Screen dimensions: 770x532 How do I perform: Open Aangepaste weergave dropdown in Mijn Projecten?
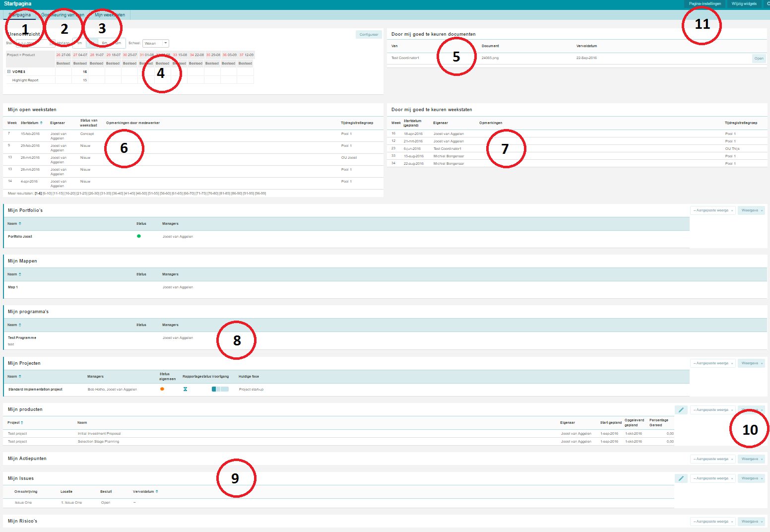tap(712, 363)
